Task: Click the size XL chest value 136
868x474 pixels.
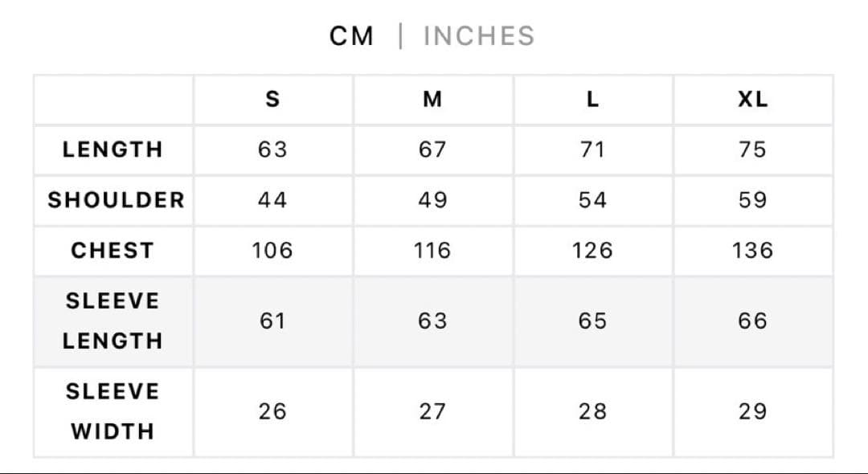Action: 752,251
